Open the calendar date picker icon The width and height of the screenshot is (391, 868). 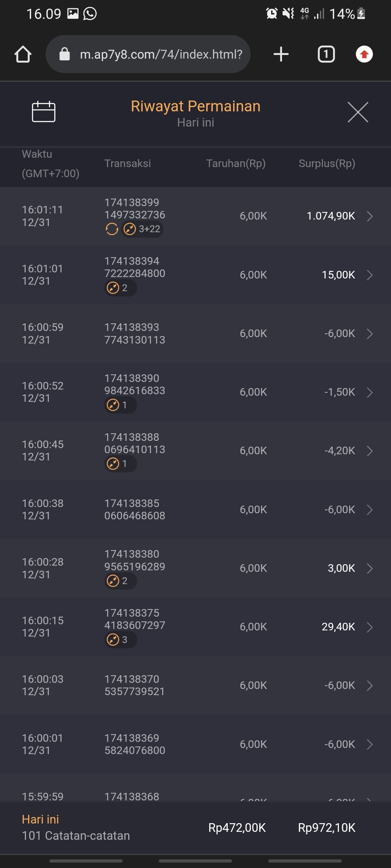click(43, 112)
